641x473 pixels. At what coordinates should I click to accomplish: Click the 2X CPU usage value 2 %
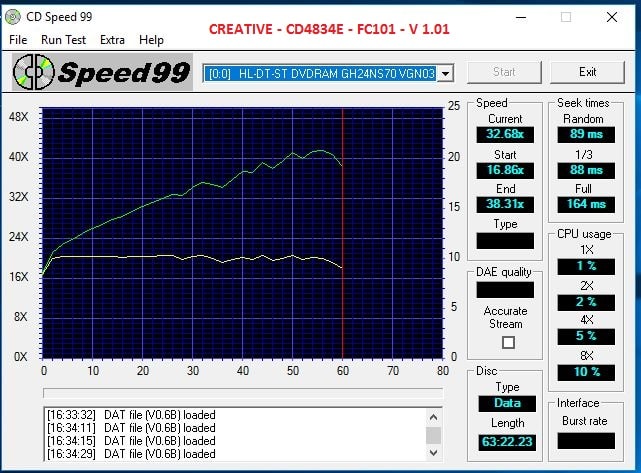pyautogui.click(x=586, y=302)
